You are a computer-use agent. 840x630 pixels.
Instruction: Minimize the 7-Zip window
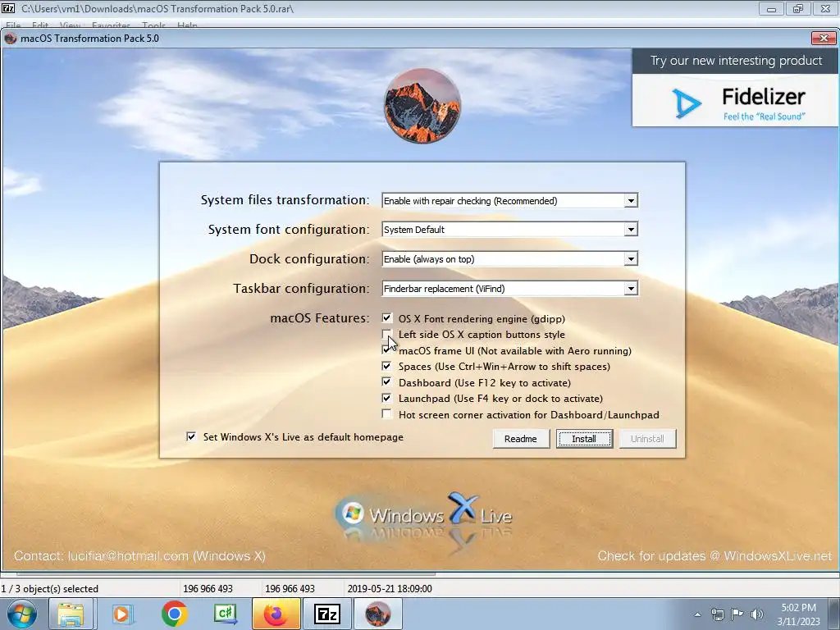click(x=771, y=9)
